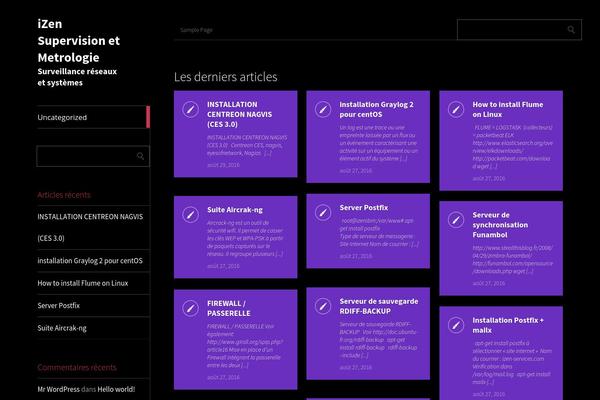The image size is (600, 400).
Task: Open sidebar link Suite Aircrak-ng
Action: tap(62, 328)
